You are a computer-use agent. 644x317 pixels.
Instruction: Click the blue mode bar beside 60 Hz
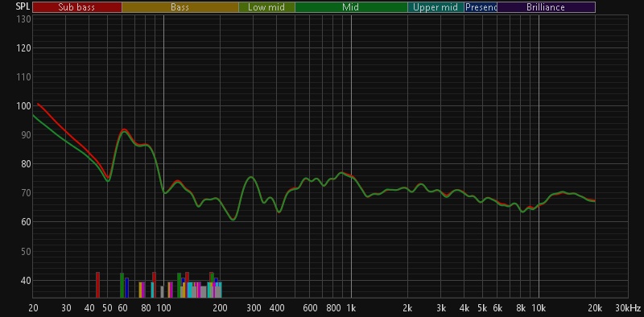[x=127, y=287]
